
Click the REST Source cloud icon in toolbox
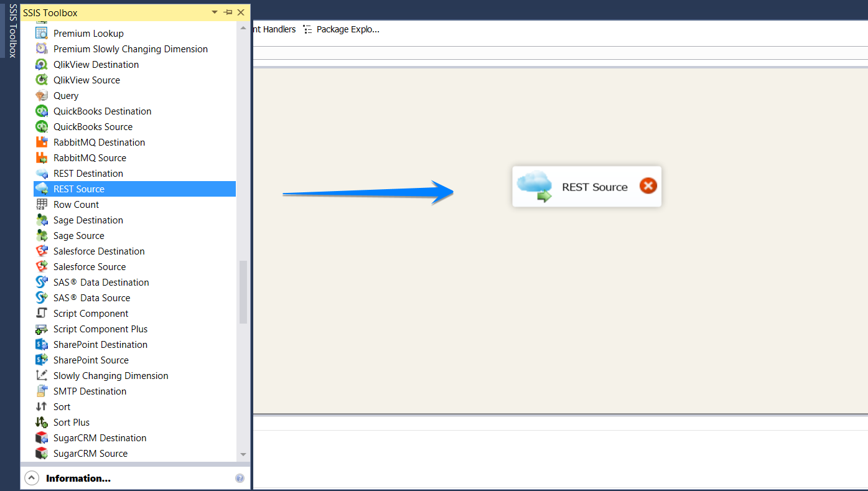(42, 189)
